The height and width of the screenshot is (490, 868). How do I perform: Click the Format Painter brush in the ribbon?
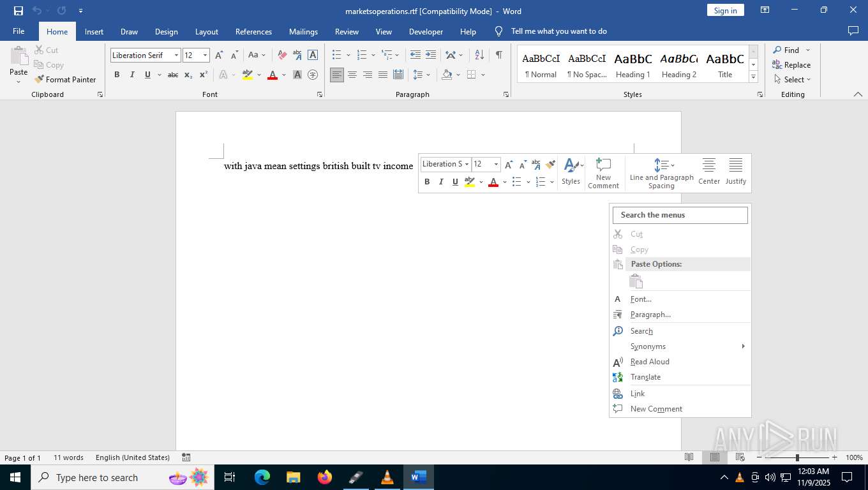pos(65,80)
